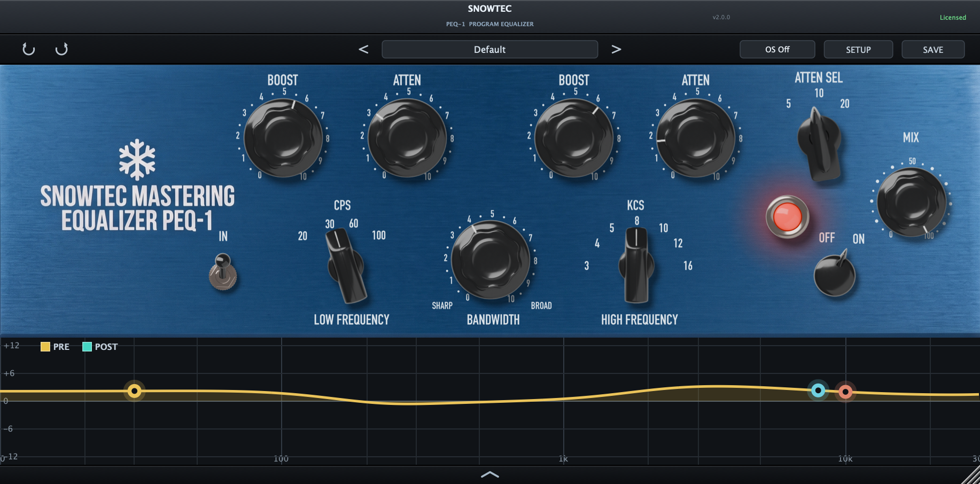Set CPS to 60
This screenshot has height=484, width=980.
[353, 223]
